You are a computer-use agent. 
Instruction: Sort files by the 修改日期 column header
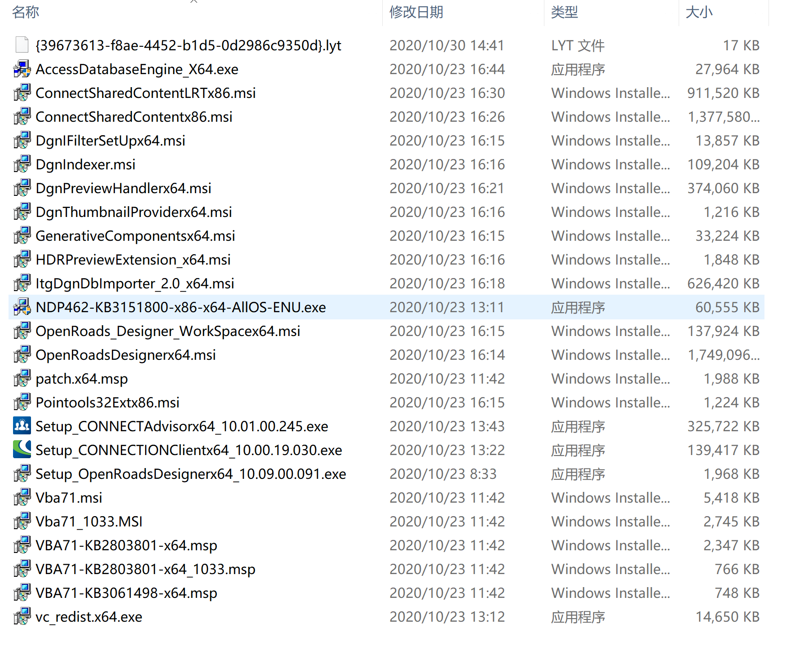click(416, 12)
